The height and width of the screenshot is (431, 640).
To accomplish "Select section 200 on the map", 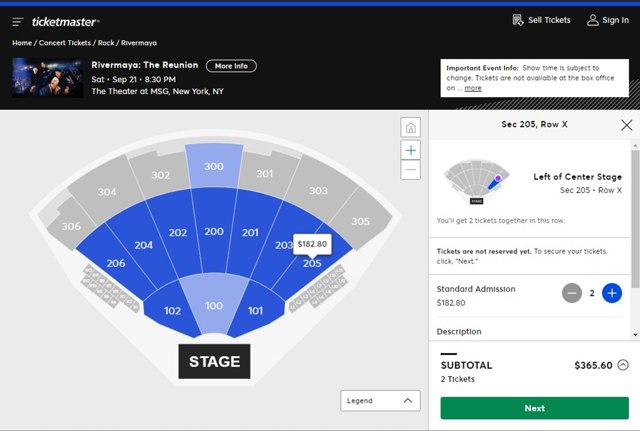I will pyautogui.click(x=213, y=231).
